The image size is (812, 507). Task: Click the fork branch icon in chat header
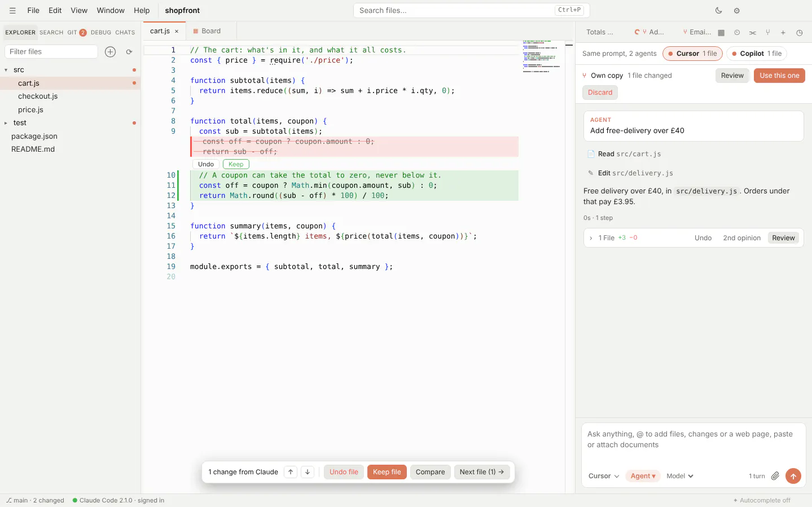tap(767, 32)
